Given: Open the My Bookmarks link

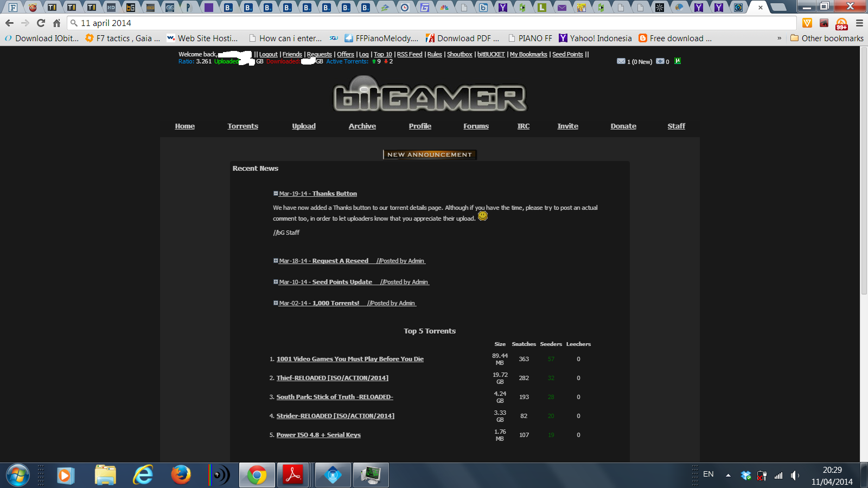Looking at the screenshot, I should (x=528, y=54).
